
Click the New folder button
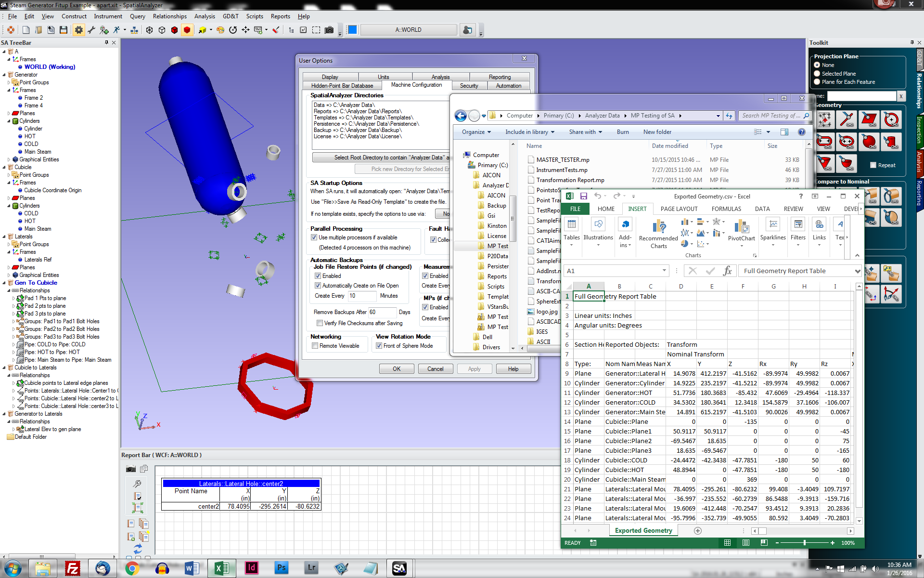pos(657,132)
